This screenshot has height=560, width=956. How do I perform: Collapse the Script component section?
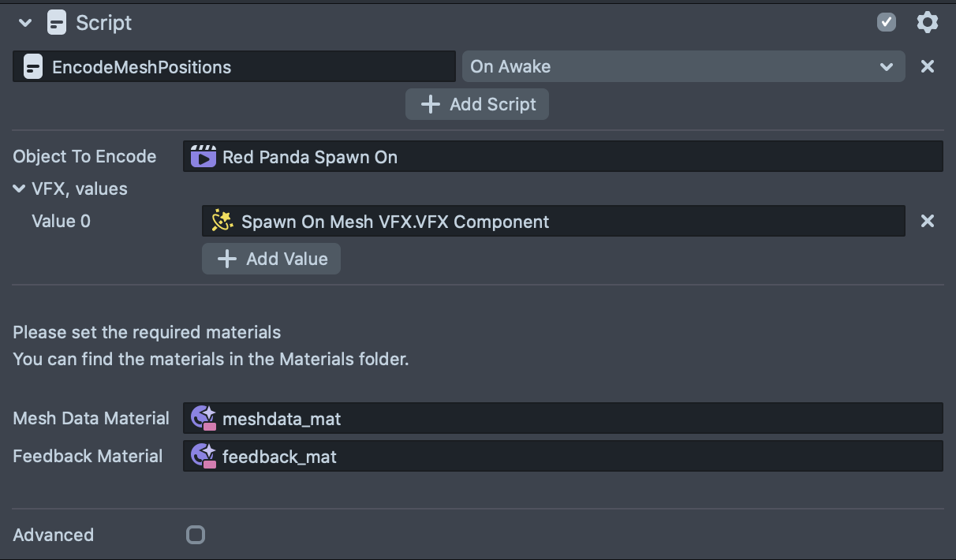[25, 24]
